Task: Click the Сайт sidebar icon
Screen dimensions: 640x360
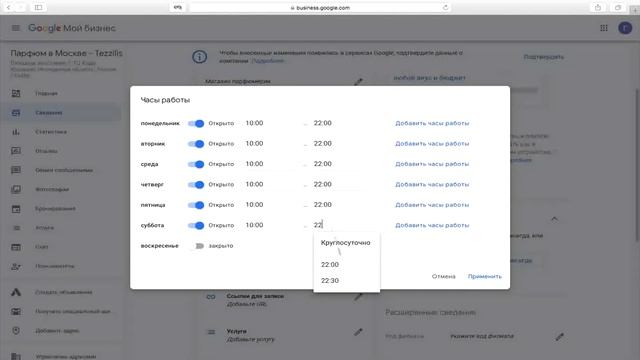Action: 16,247
